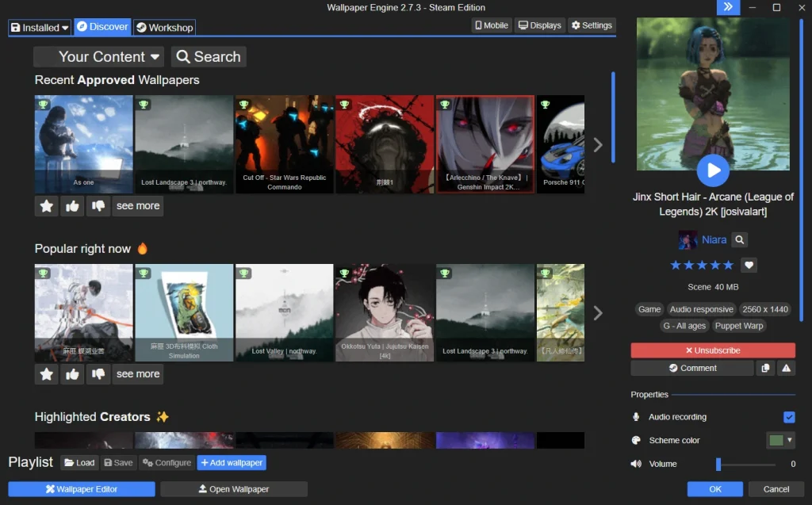
Task: Select the Cloth Simulation wallpaper thumbnail
Action: (x=184, y=313)
